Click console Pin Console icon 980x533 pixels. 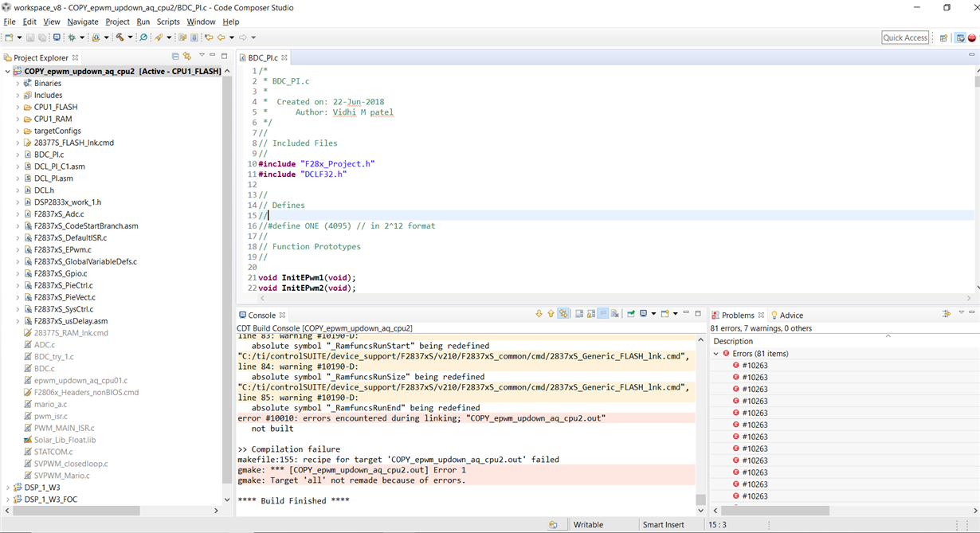click(x=631, y=314)
